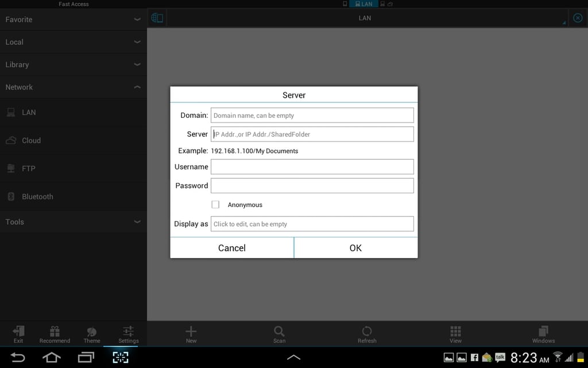
Task: Open the mail notification icon
Action: click(487, 358)
